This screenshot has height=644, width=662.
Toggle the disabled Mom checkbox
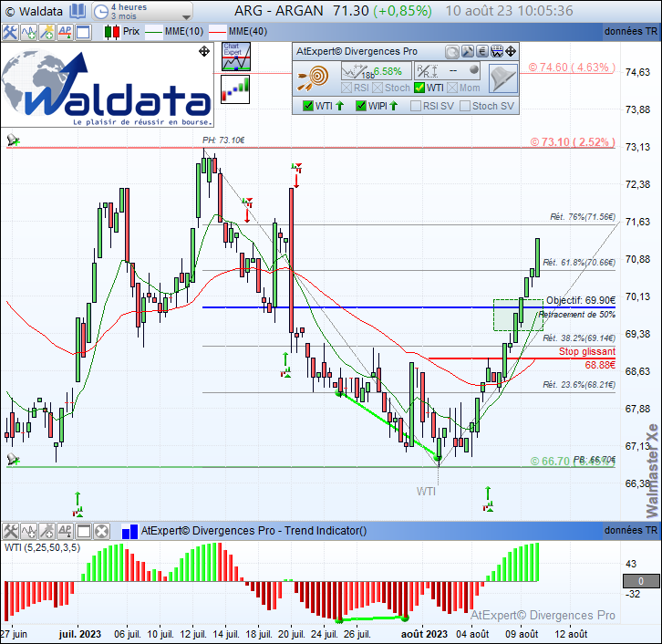[x=452, y=88]
